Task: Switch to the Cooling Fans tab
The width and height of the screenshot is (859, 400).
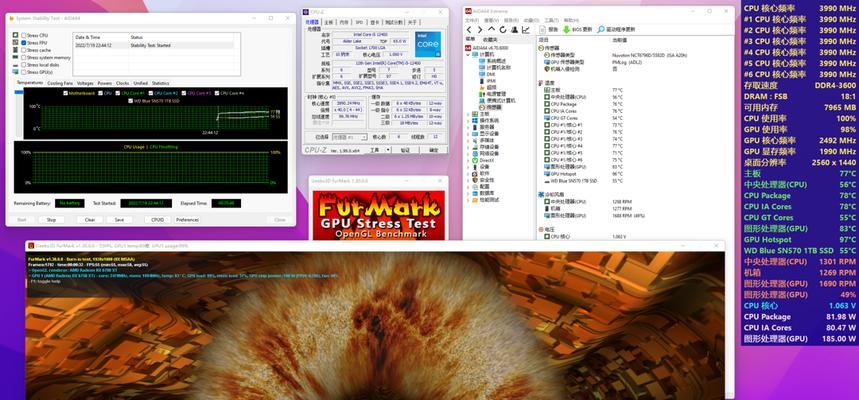Action: click(60, 83)
